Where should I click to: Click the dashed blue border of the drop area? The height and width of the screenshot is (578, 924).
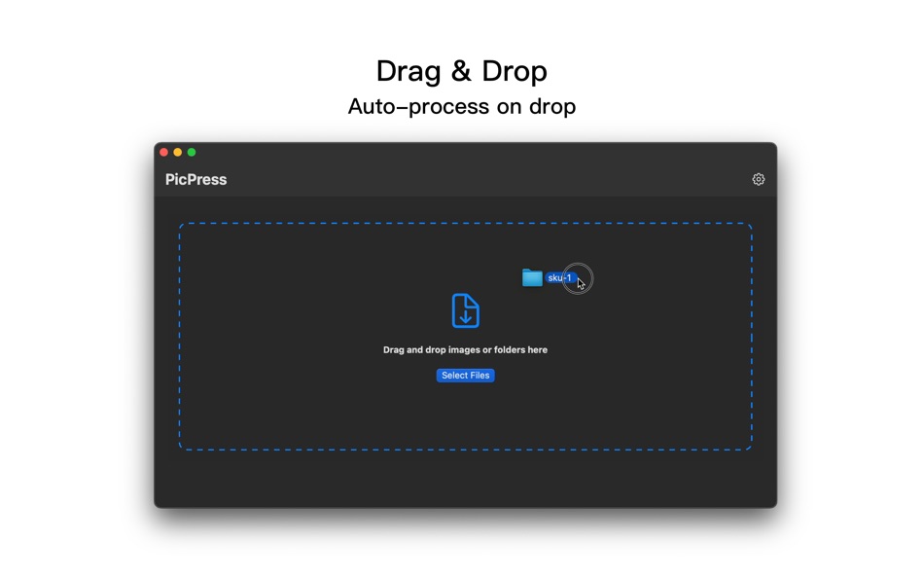[x=465, y=224]
